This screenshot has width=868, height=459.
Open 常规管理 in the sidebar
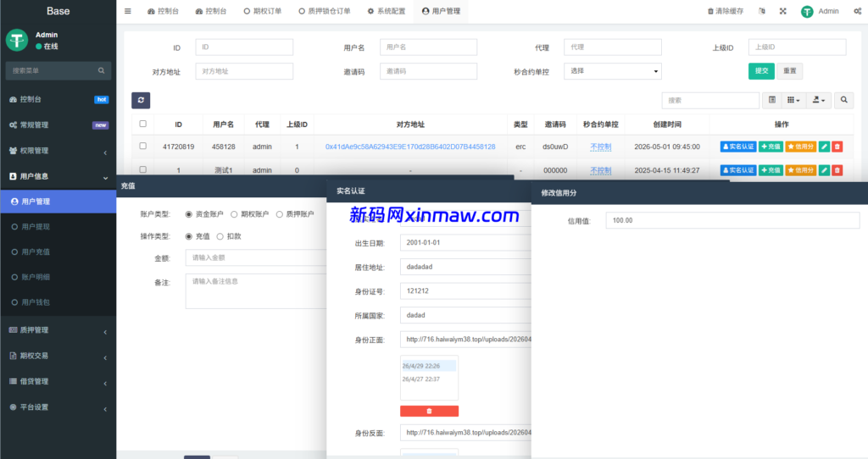[58, 125]
